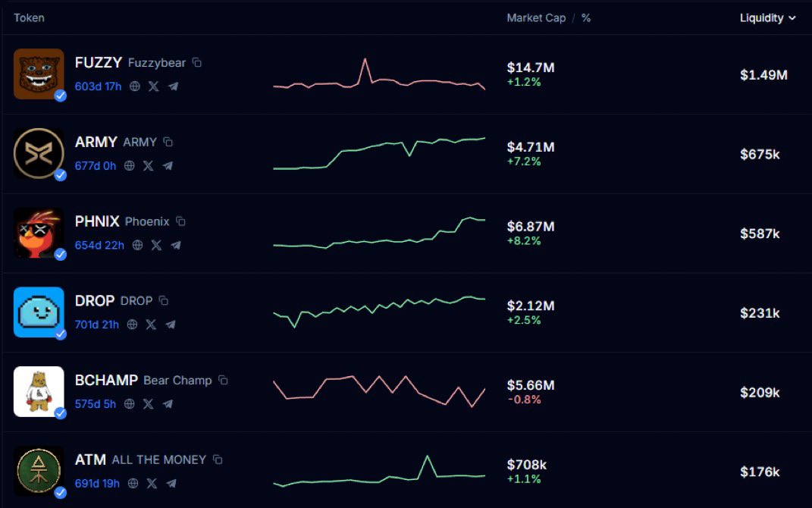
Task: Open the DROP website globe icon
Action: click(132, 325)
